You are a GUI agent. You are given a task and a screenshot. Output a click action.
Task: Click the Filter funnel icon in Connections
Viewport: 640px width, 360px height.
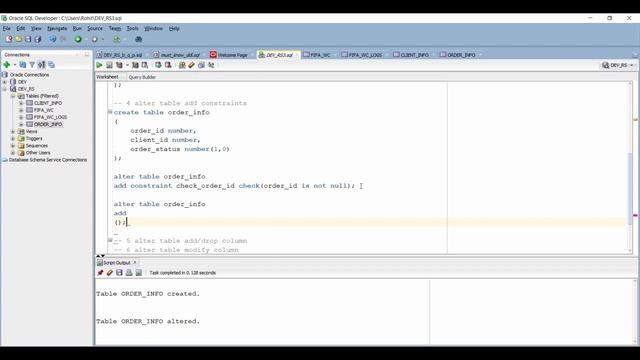point(32,64)
